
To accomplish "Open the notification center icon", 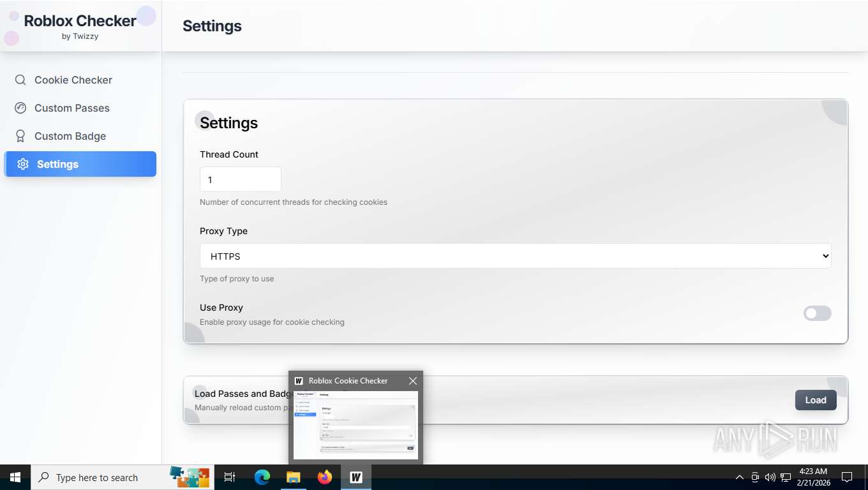I will tap(847, 477).
